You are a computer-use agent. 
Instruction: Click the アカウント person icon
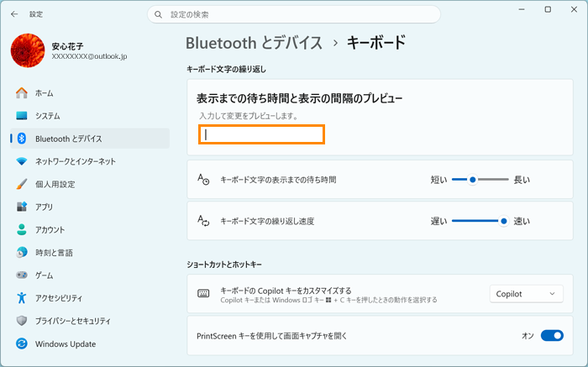pyautogui.click(x=22, y=229)
